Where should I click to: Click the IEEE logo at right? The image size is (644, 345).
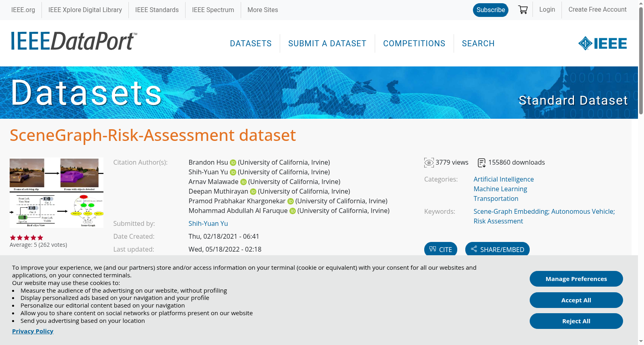[603, 43]
